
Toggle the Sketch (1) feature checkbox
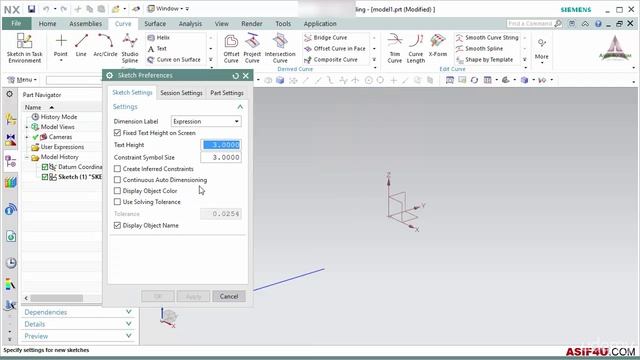[45, 177]
